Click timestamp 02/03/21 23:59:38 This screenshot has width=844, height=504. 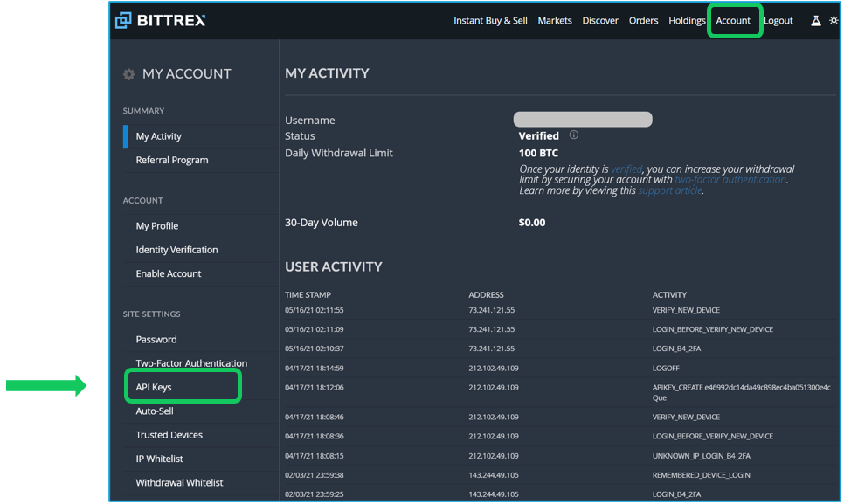click(x=315, y=475)
